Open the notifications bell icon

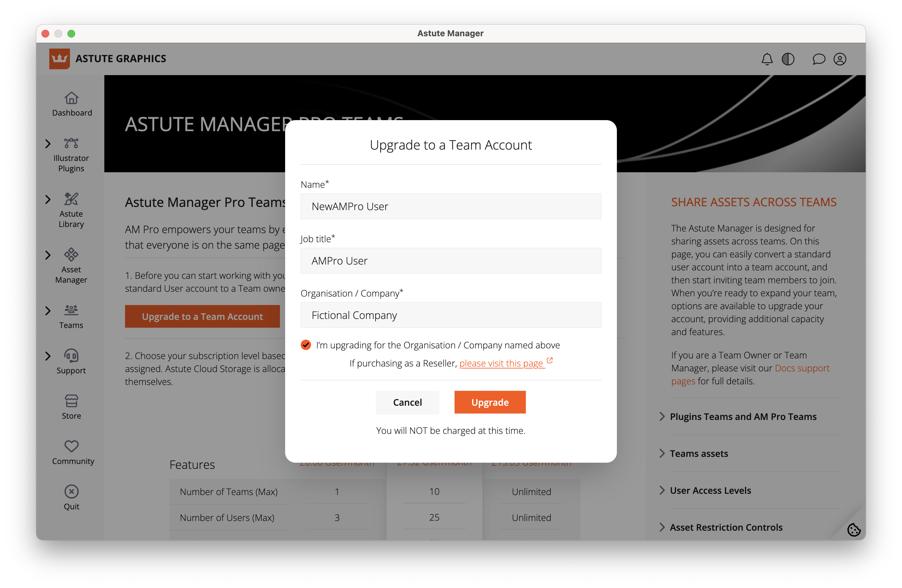pos(767,59)
